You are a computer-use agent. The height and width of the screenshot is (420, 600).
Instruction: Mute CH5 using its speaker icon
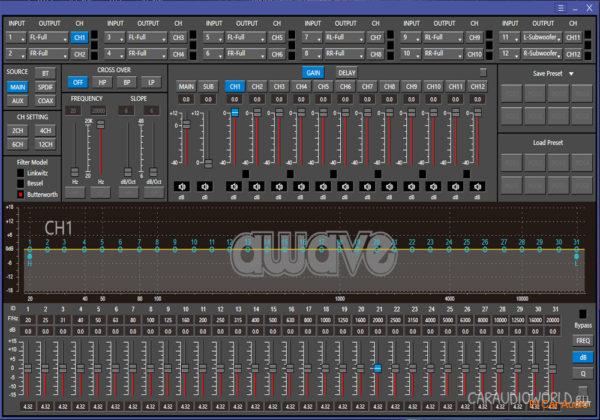click(323, 187)
